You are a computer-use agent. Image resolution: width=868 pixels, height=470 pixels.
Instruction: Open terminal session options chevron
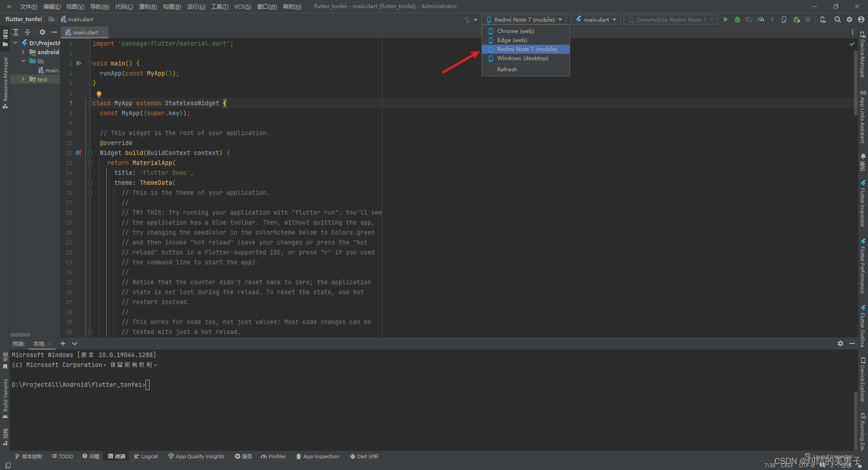coord(75,343)
